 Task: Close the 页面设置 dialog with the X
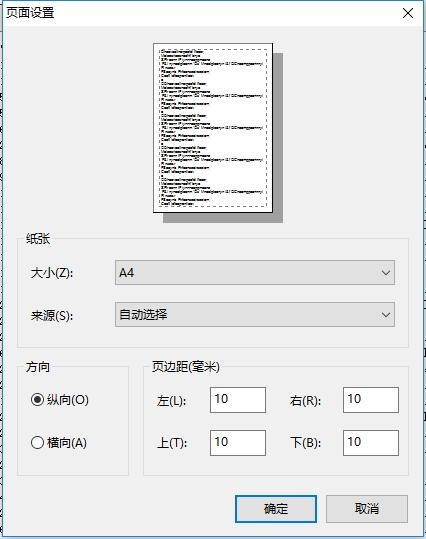click(x=408, y=13)
